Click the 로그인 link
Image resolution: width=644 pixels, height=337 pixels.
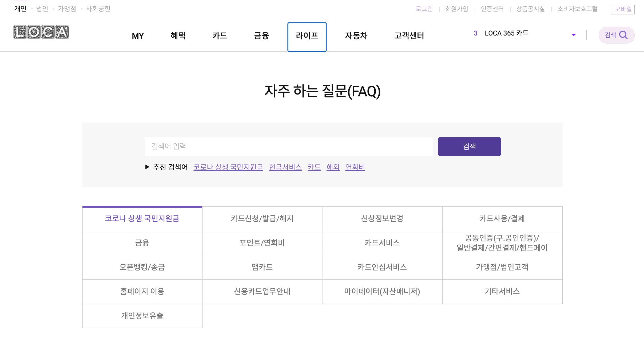tap(424, 9)
